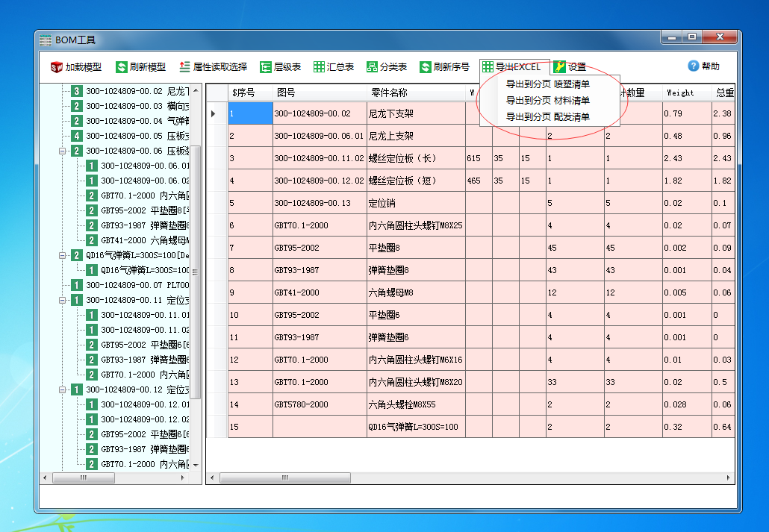Select the 定位销 row in the table
769x532 pixels.
tap(388, 202)
